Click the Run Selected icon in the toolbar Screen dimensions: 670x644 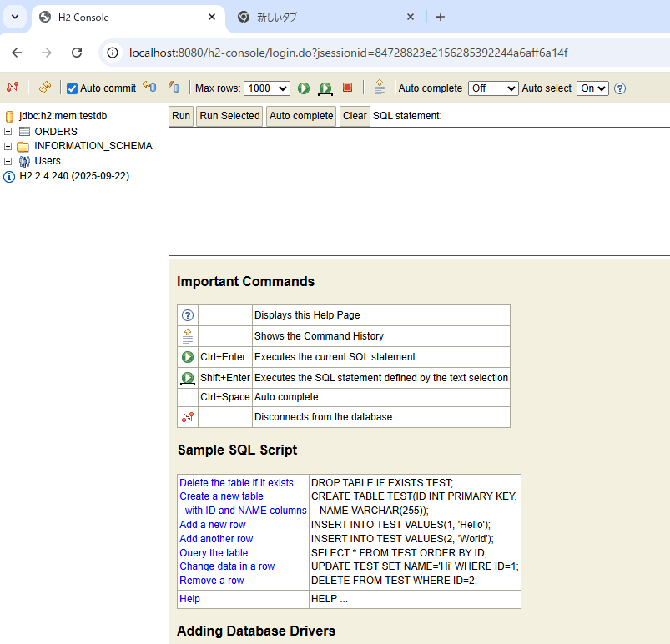(x=325, y=88)
